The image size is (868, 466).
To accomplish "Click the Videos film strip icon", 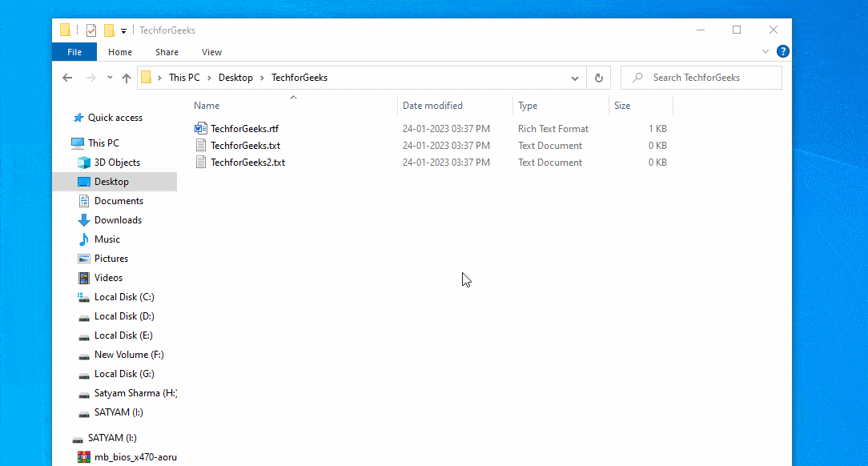I will point(83,278).
